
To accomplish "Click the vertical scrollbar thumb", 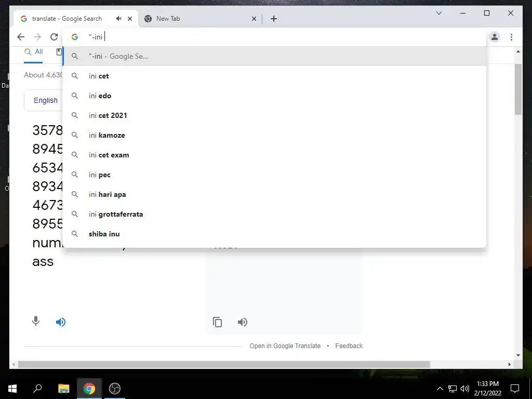I will pyautogui.click(x=518, y=89).
